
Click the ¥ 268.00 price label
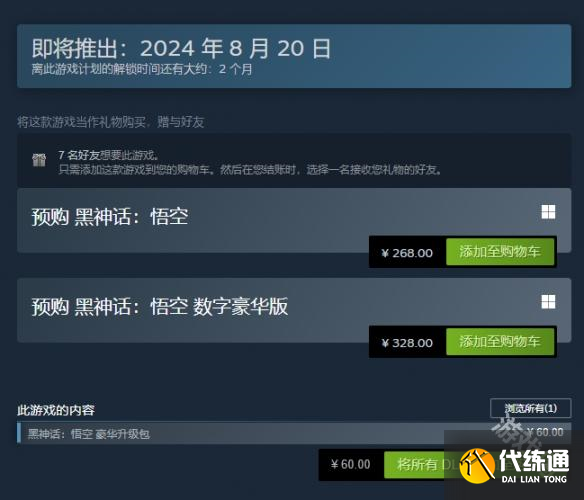click(407, 253)
